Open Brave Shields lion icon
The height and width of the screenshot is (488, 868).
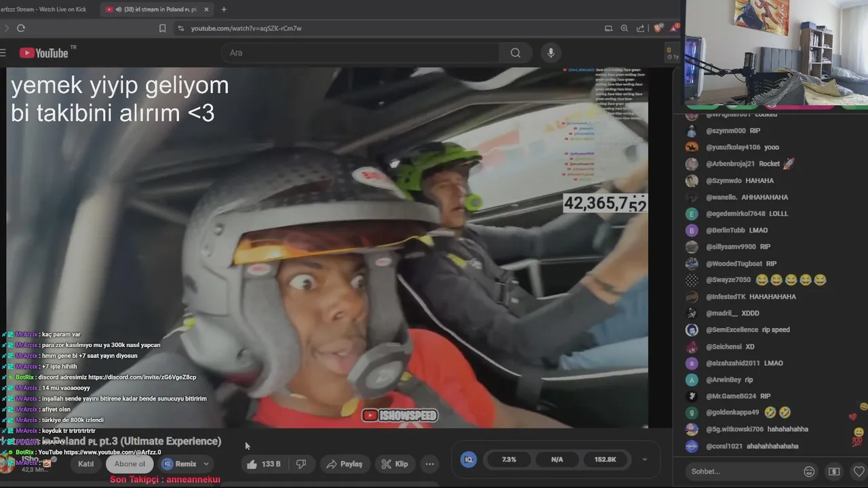point(657,28)
